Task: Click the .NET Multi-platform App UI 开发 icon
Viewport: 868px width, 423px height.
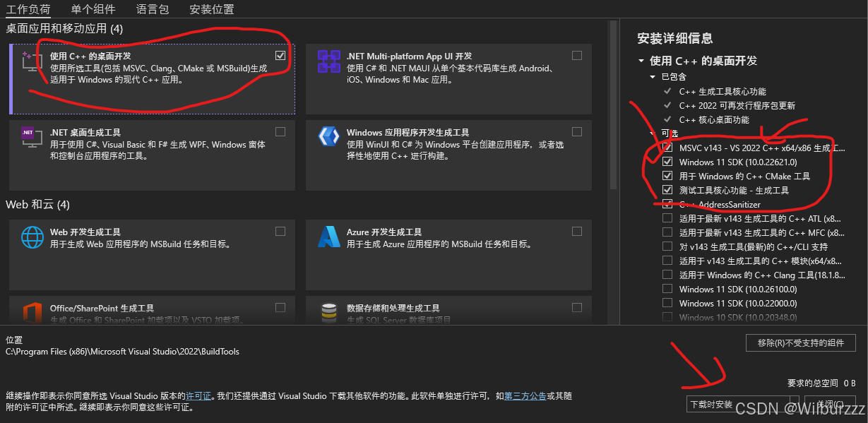Action: 328,61
